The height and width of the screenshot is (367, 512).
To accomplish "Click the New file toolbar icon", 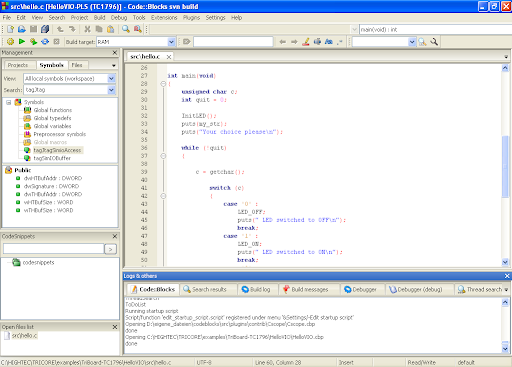I will point(10,29).
